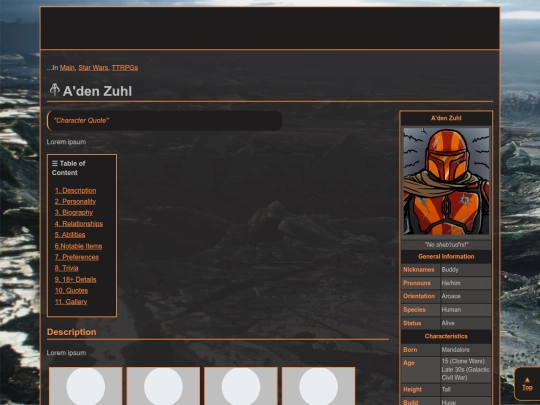Click the infobox header A'den Zuhl
Image resolution: width=540 pixels, height=405 pixels.
[x=446, y=118]
